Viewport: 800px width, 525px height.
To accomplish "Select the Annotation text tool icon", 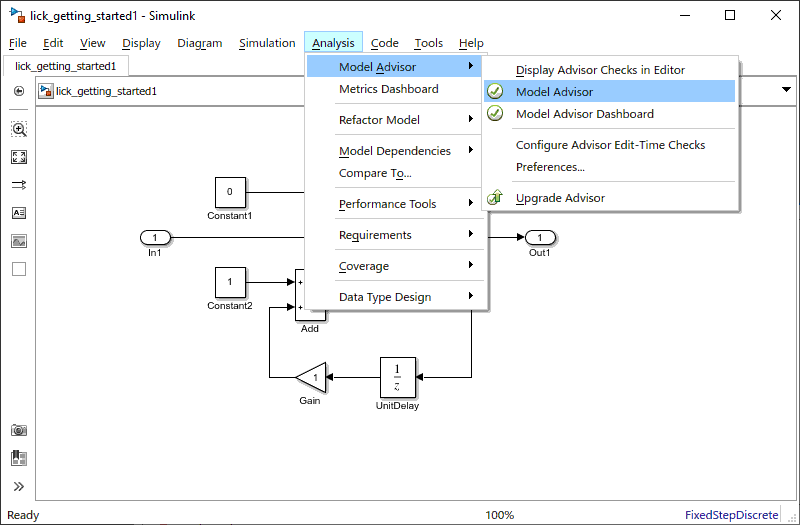I will click(x=19, y=213).
